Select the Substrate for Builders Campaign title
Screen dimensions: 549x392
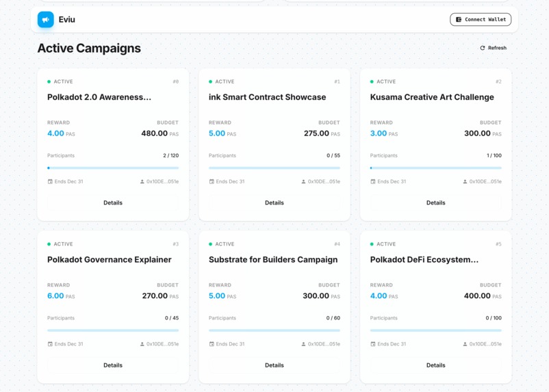tap(273, 259)
